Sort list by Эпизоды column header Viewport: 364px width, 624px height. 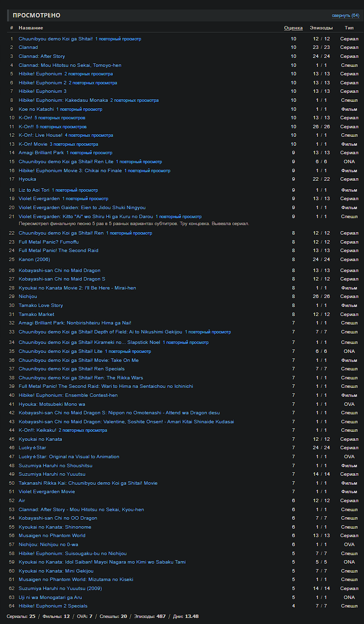pos(321,28)
